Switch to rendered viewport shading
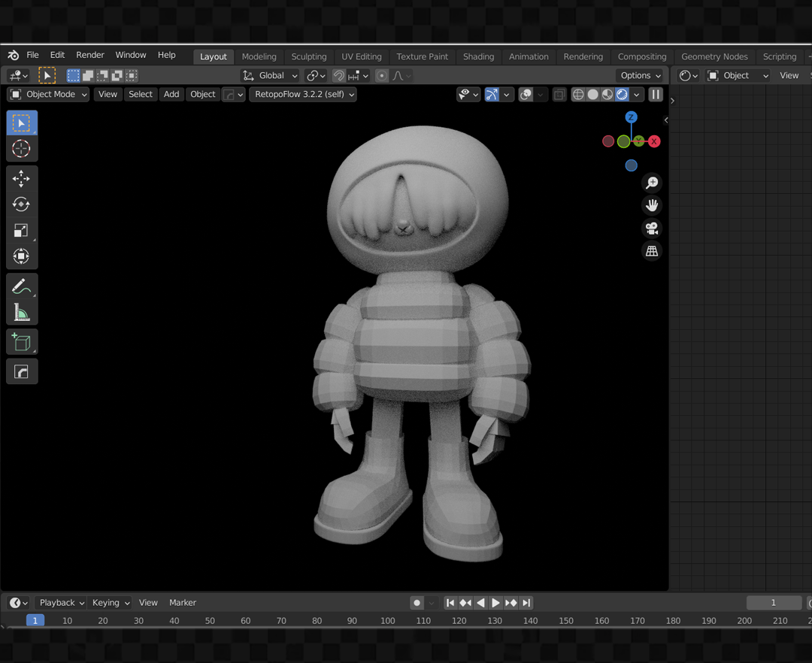 [622, 94]
